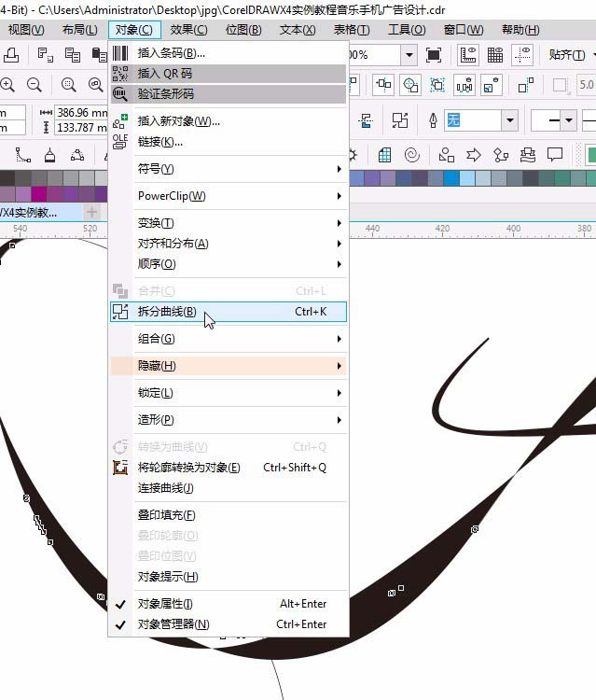The width and height of the screenshot is (596, 700).
Task: Expand the 对齐和分布(A) submenu
Action: 228,244
